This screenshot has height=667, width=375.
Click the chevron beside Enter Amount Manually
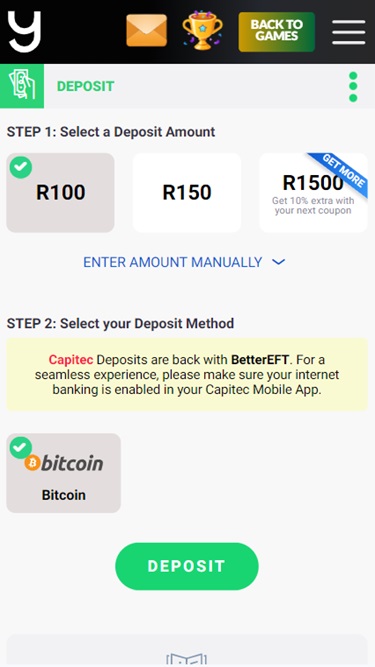tap(278, 262)
